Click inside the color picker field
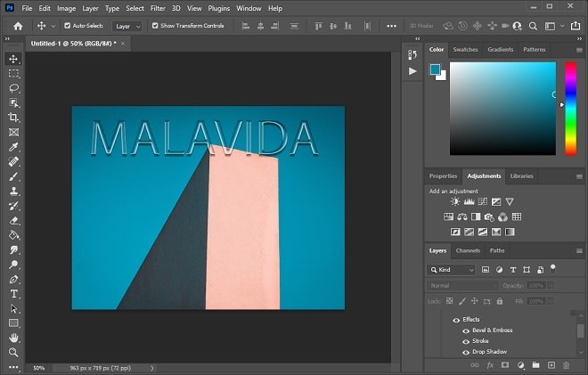 coord(502,109)
